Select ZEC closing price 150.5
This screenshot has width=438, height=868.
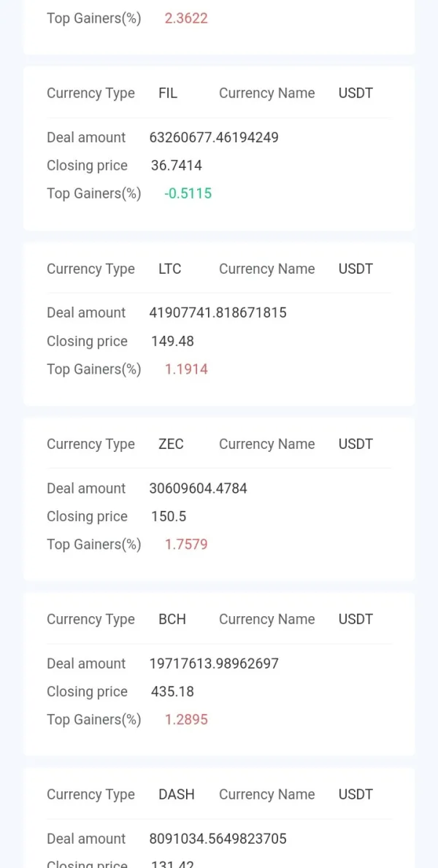click(x=169, y=516)
